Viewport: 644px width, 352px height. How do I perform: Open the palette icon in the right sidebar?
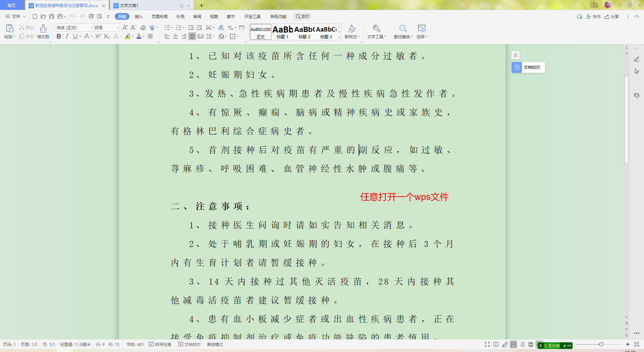[x=637, y=95]
